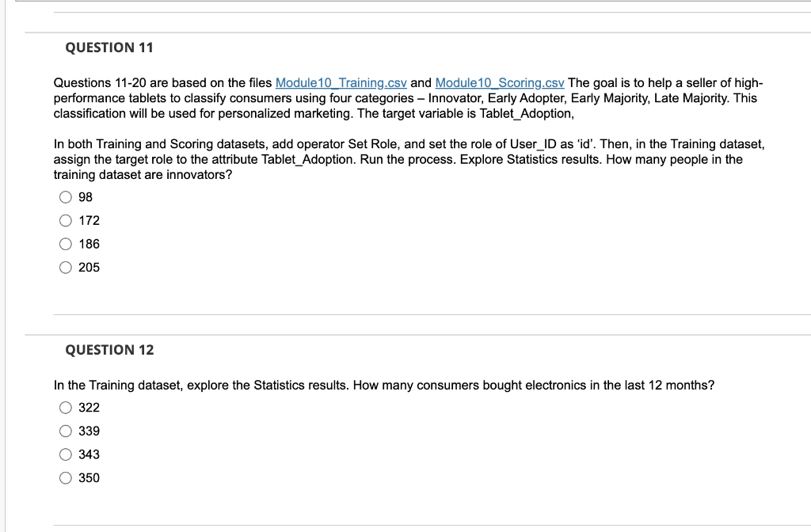Screen dimensions: 811x532
Task: Pick 186 as the innovators answer
Action: point(65,244)
